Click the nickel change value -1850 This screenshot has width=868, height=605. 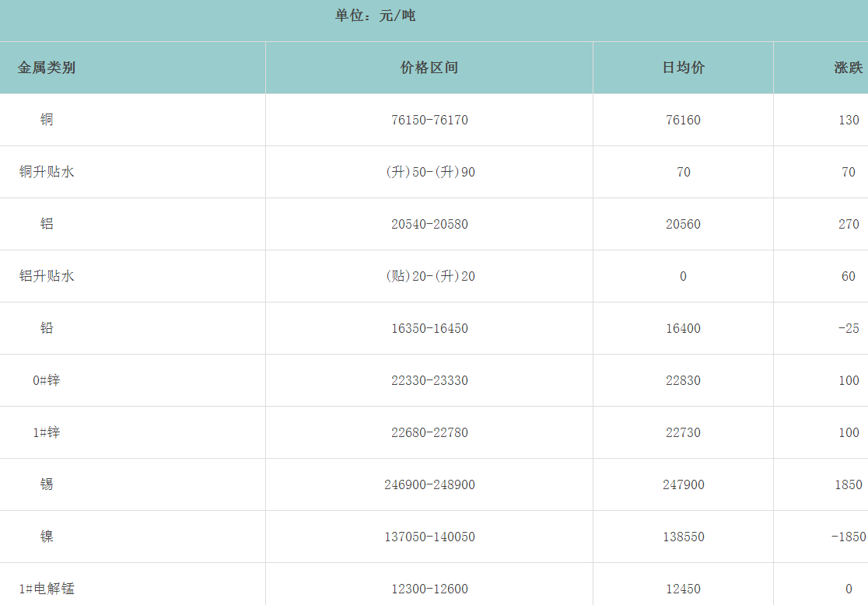(847, 537)
